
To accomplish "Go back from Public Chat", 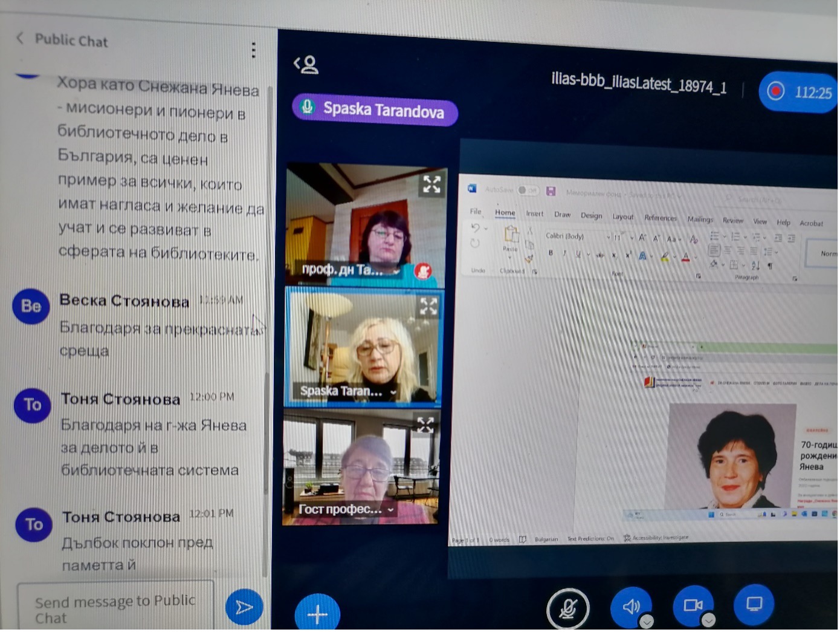I will tap(20, 38).
